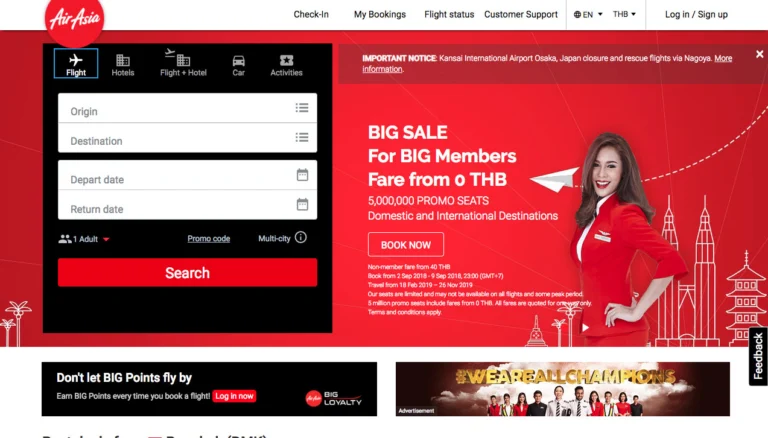
Task: Open the Flight + Hotel tab
Action: click(183, 63)
